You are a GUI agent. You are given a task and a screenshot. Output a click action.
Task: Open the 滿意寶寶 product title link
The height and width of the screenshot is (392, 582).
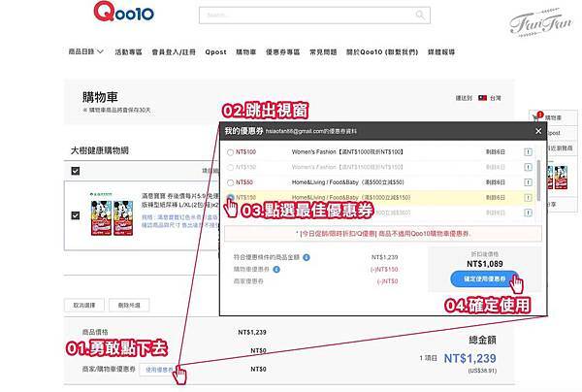[x=180, y=200]
